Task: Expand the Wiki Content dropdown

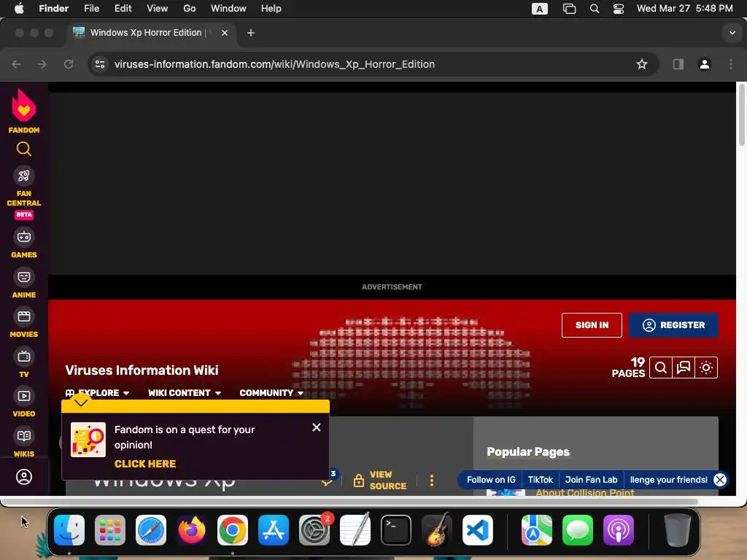Action: [185, 393]
